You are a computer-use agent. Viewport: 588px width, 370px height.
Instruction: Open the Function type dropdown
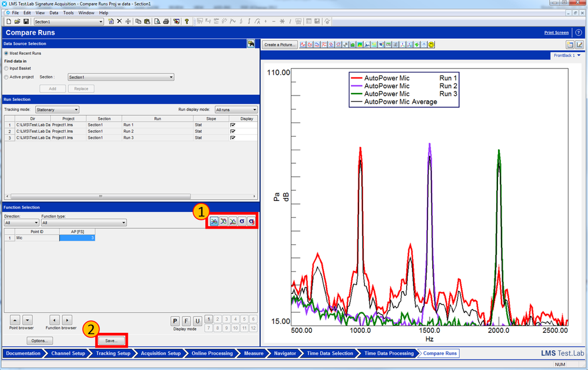84,223
